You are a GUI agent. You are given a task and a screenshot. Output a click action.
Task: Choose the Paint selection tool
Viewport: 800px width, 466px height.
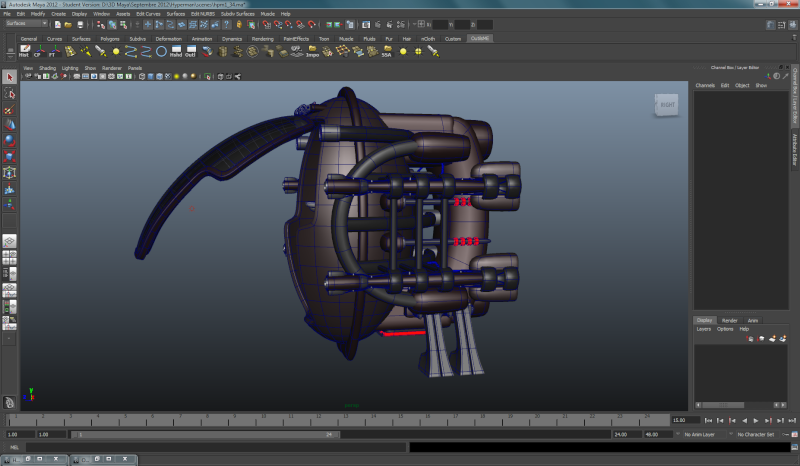(x=9, y=109)
